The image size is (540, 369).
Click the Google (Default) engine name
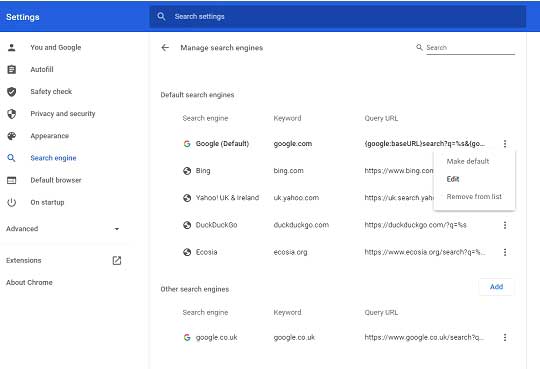(x=222, y=144)
